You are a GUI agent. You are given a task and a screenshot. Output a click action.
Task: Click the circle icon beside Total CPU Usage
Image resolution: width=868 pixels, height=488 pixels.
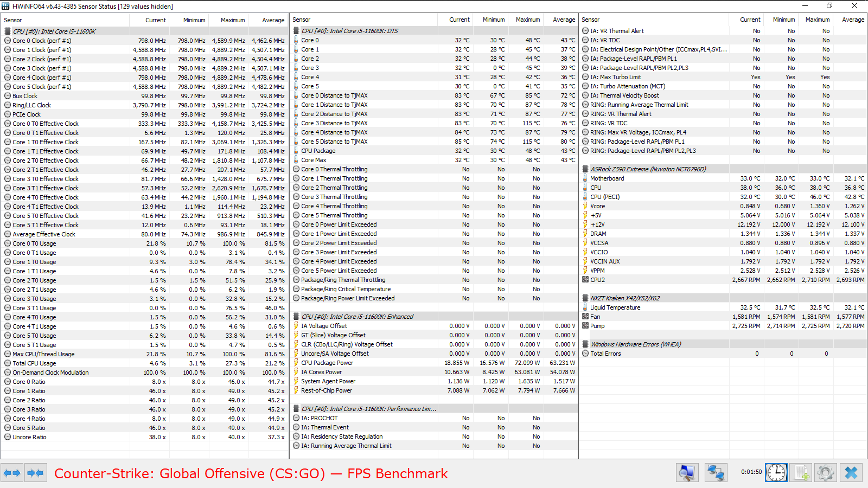tap(8, 363)
